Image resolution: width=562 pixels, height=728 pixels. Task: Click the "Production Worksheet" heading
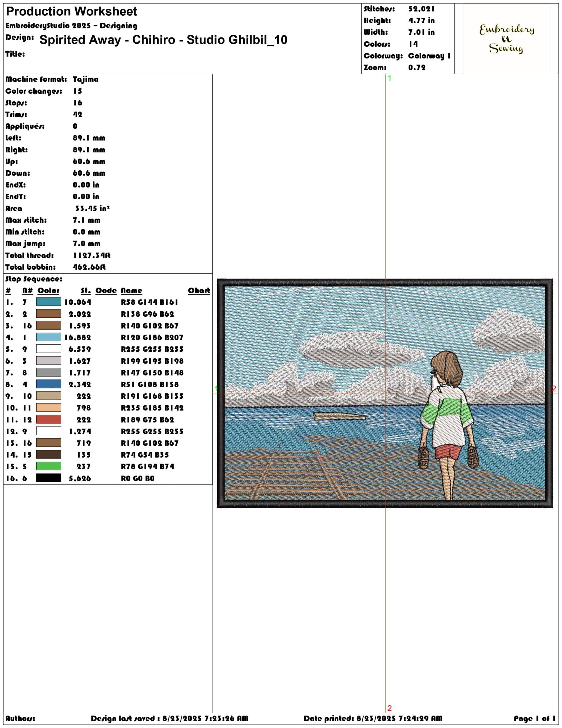(x=72, y=11)
